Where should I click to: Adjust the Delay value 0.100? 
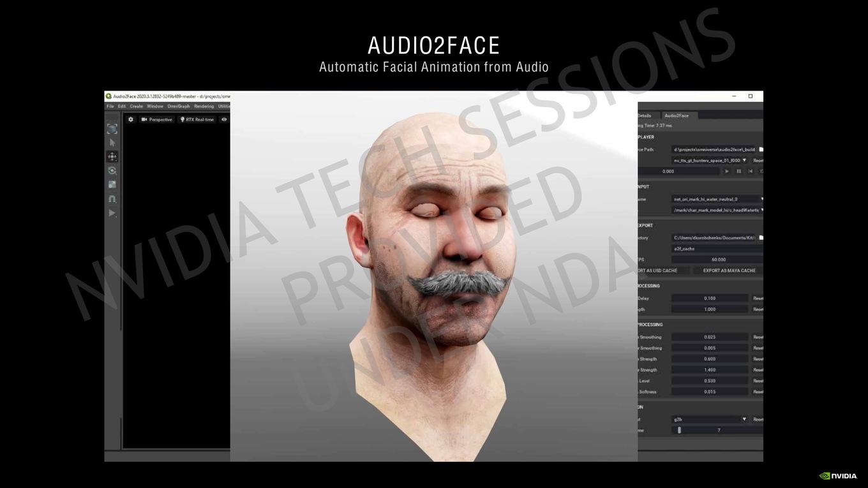click(x=710, y=299)
